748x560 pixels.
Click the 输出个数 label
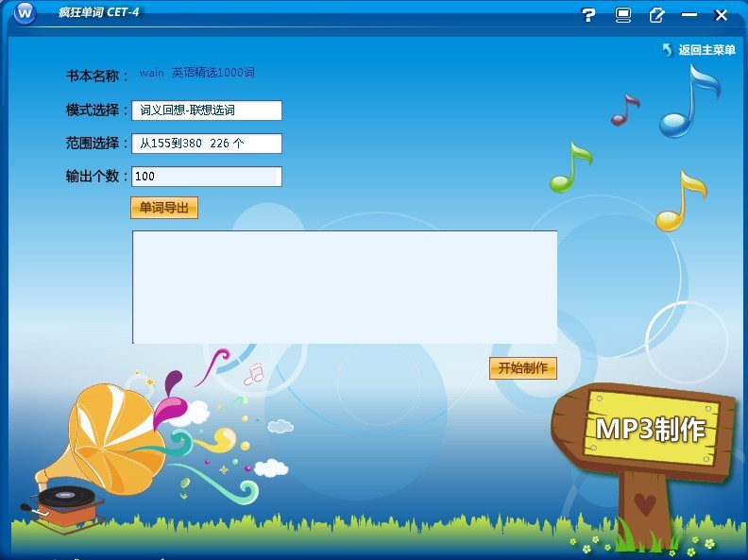click(97, 176)
